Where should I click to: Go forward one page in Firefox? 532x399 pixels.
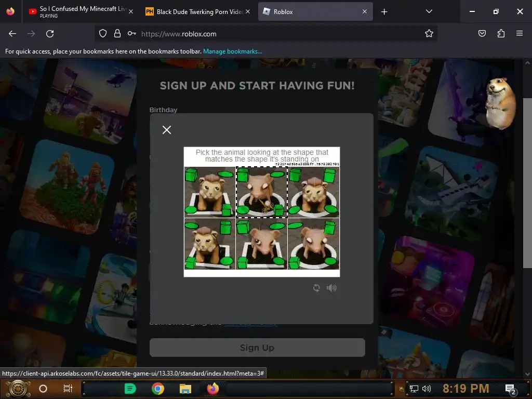(31, 34)
